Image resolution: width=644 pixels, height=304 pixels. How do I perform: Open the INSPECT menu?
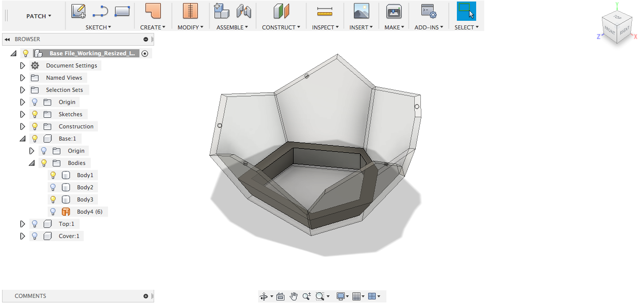(325, 27)
